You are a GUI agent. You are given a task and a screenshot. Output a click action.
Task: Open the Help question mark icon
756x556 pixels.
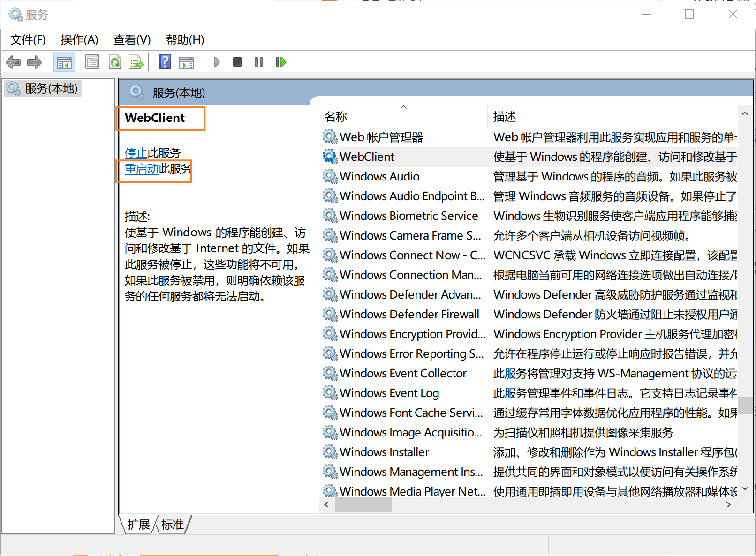[165, 62]
